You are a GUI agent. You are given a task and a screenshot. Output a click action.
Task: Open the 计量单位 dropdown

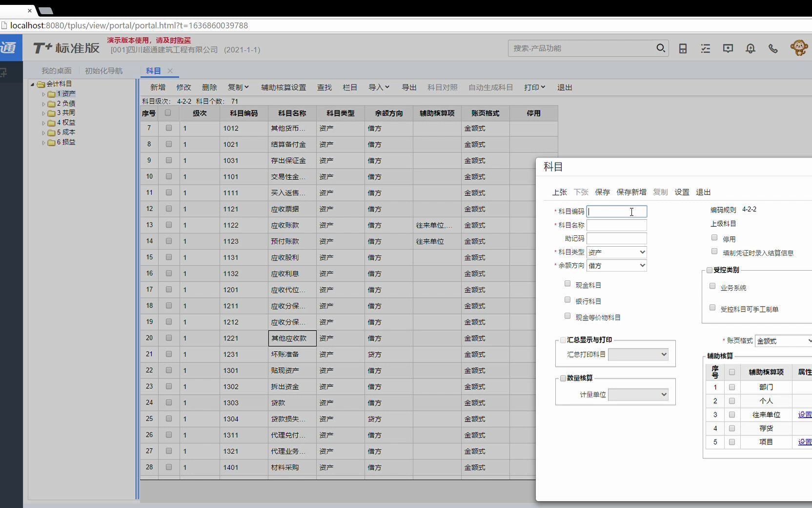pyautogui.click(x=638, y=394)
